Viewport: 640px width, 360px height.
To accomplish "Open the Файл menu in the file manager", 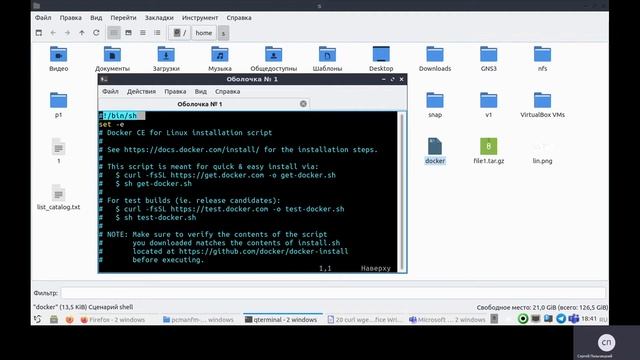I will point(43,18).
